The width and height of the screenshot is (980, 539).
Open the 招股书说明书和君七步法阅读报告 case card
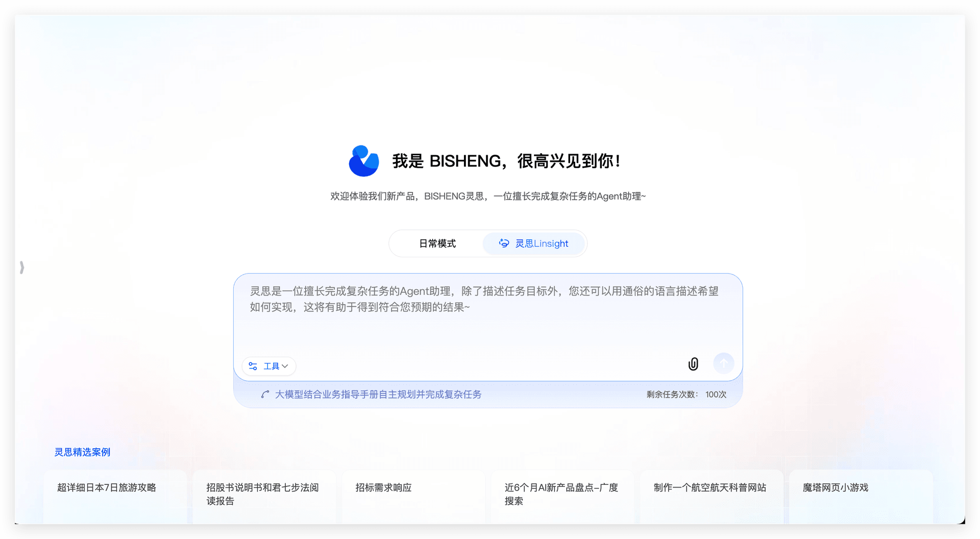(264, 496)
